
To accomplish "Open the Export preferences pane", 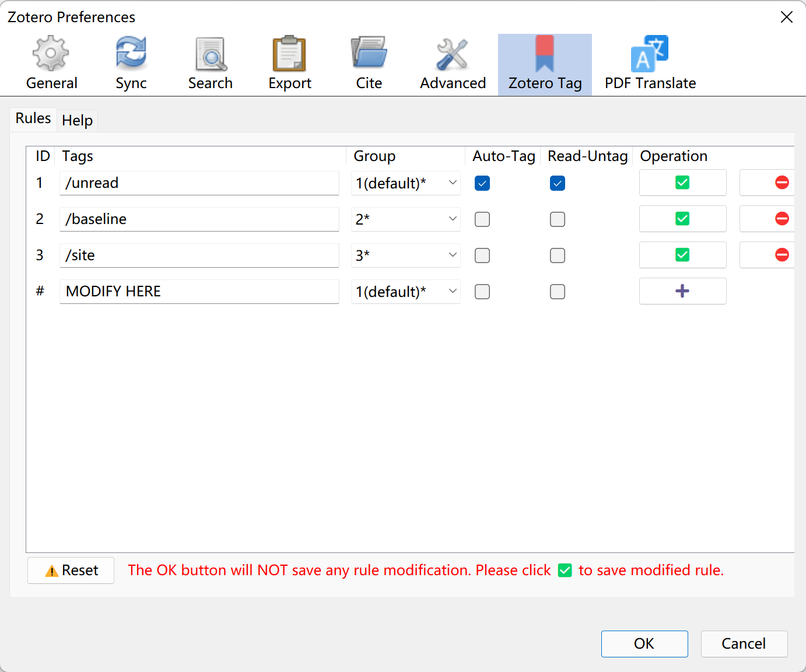I will (290, 64).
